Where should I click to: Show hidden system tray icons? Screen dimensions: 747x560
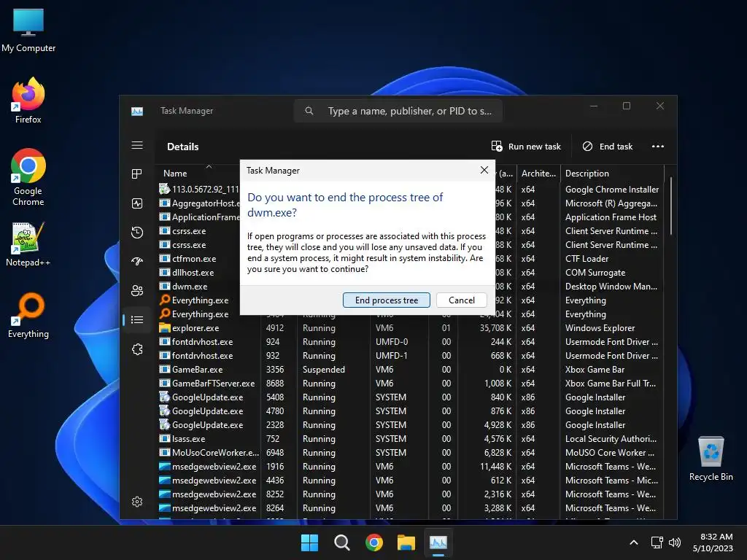(x=634, y=542)
